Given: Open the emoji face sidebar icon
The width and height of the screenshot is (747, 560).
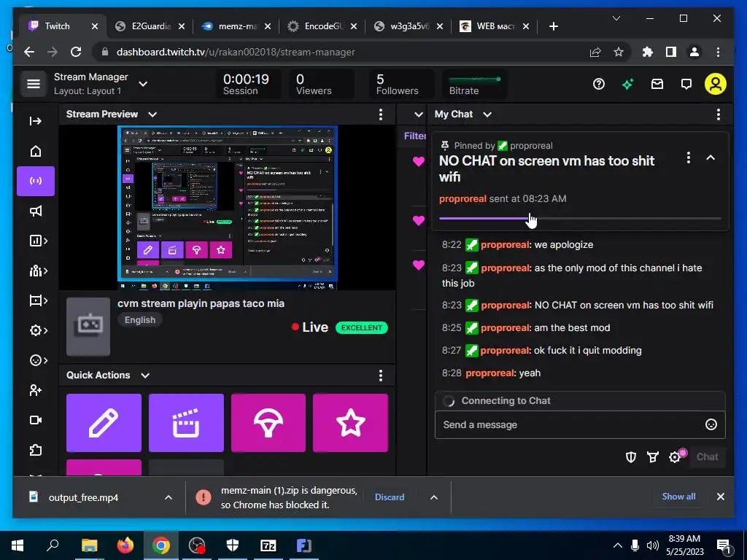Looking at the screenshot, I should click(x=38, y=360).
